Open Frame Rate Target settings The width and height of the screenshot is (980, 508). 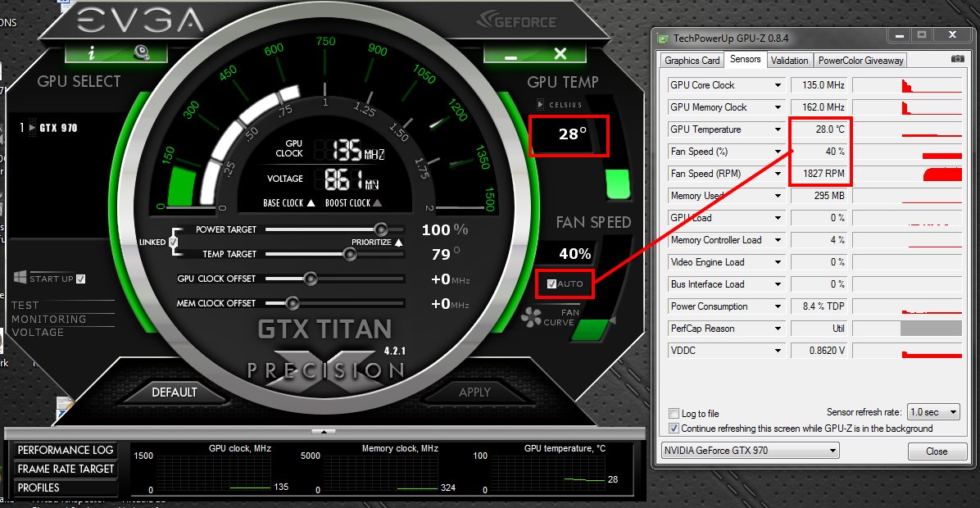click(66, 469)
